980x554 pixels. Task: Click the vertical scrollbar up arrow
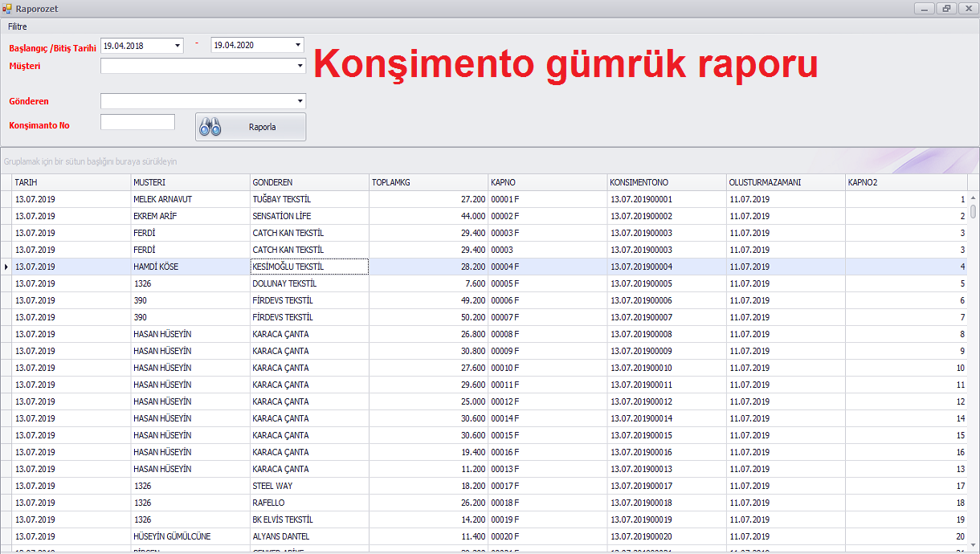pyautogui.click(x=974, y=198)
